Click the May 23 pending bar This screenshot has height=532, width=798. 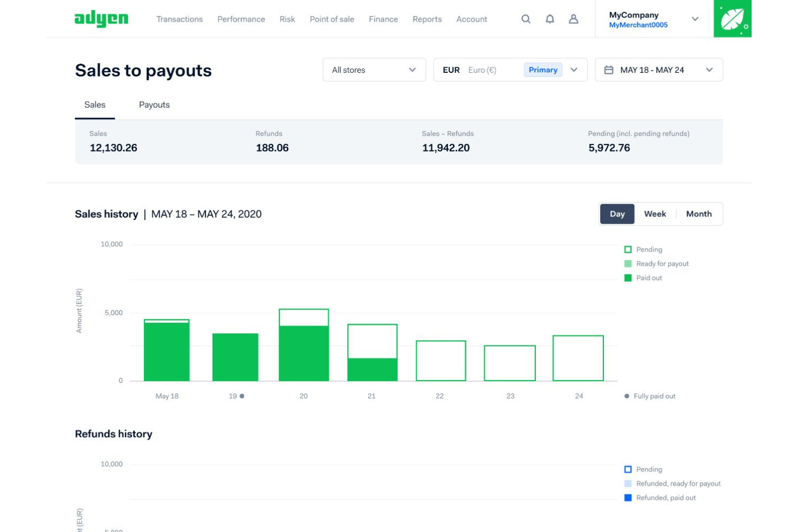510,363
